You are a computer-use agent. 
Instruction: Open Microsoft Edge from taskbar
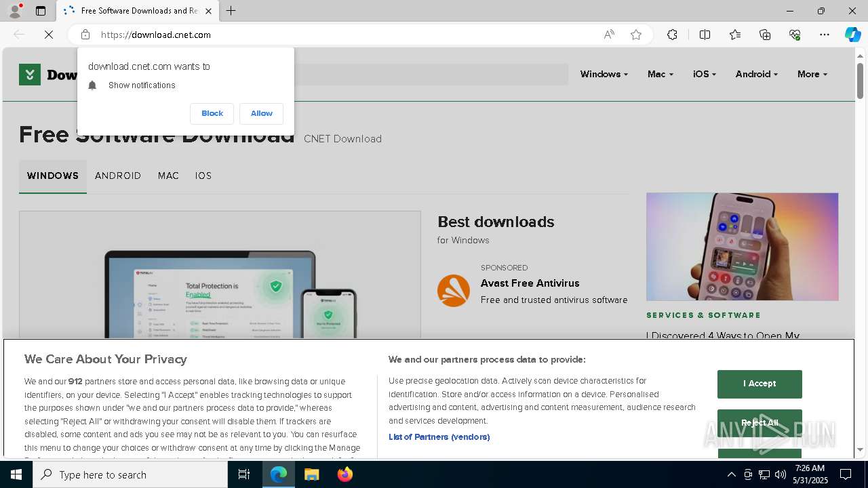pos(279,474)
